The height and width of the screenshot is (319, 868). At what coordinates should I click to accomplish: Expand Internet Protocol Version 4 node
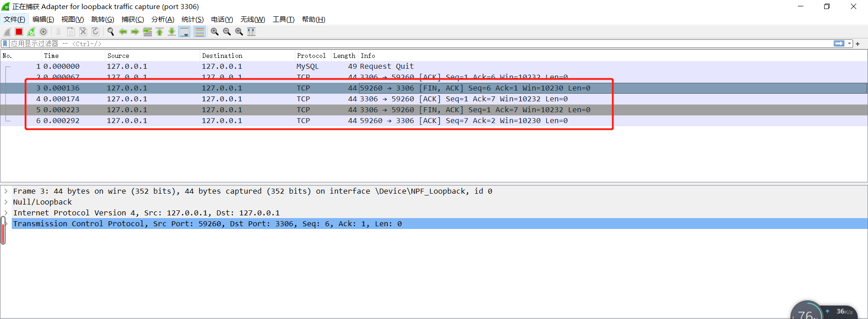(x=6, y=213)
